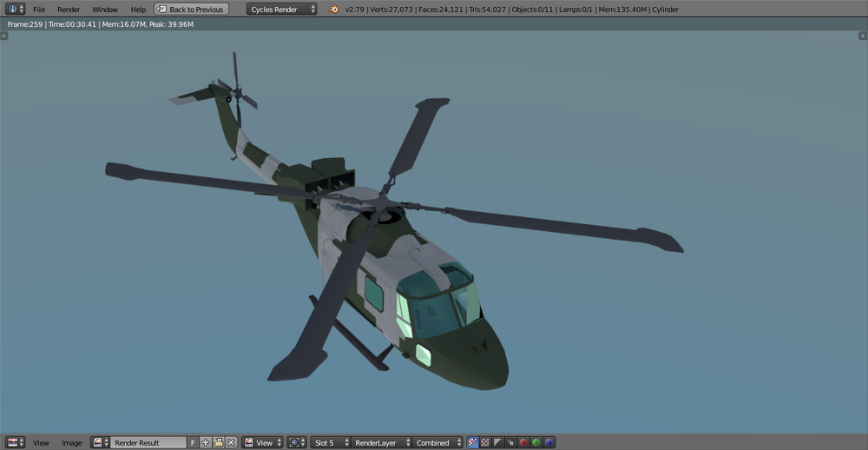Click the Faces:24,121 statistic
Screen dimensions: 868x450
pos(440,10)
